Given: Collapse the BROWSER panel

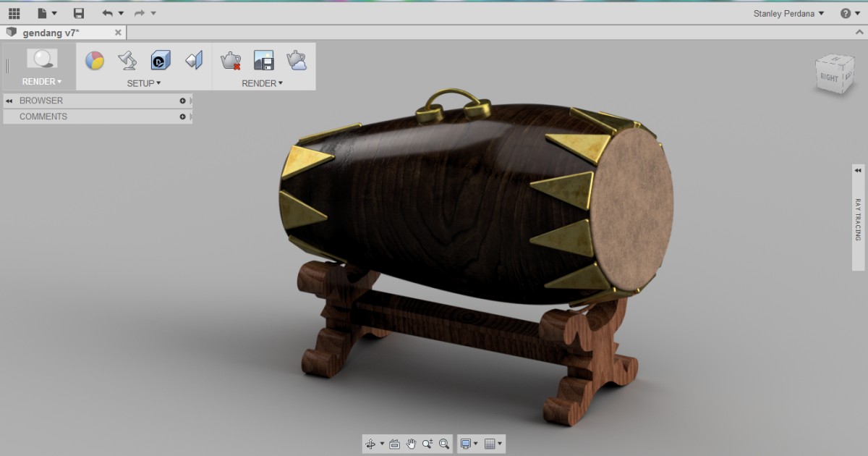Looking at the screenshot, I should 8,101.
